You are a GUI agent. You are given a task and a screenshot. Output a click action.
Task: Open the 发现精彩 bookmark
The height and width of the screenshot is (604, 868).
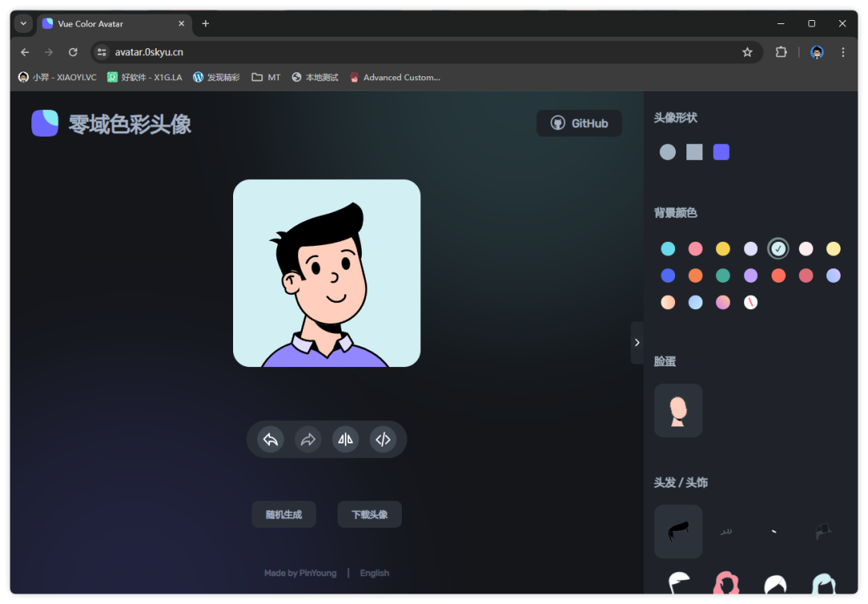216,77
